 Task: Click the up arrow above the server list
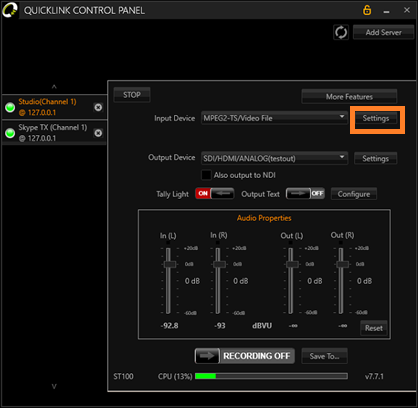[54, 87]
